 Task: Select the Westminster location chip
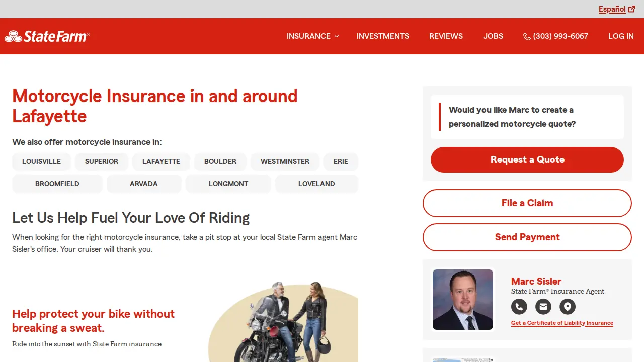[285, 161]
